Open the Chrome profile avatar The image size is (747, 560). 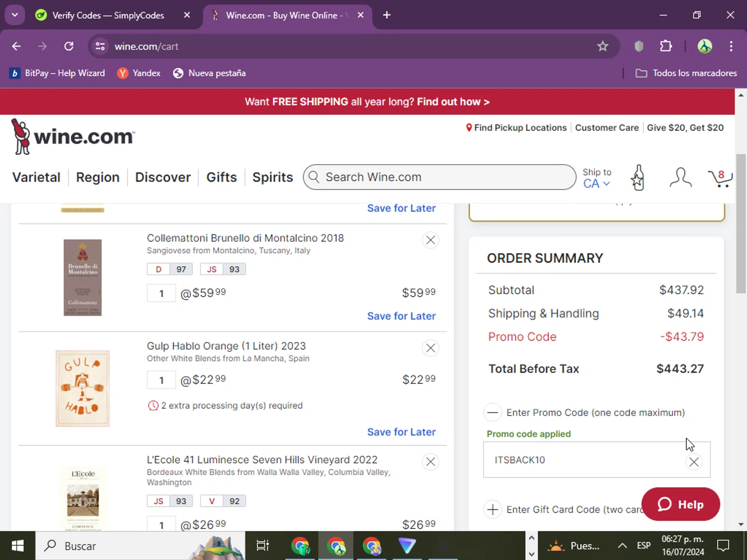pos(705,46)
